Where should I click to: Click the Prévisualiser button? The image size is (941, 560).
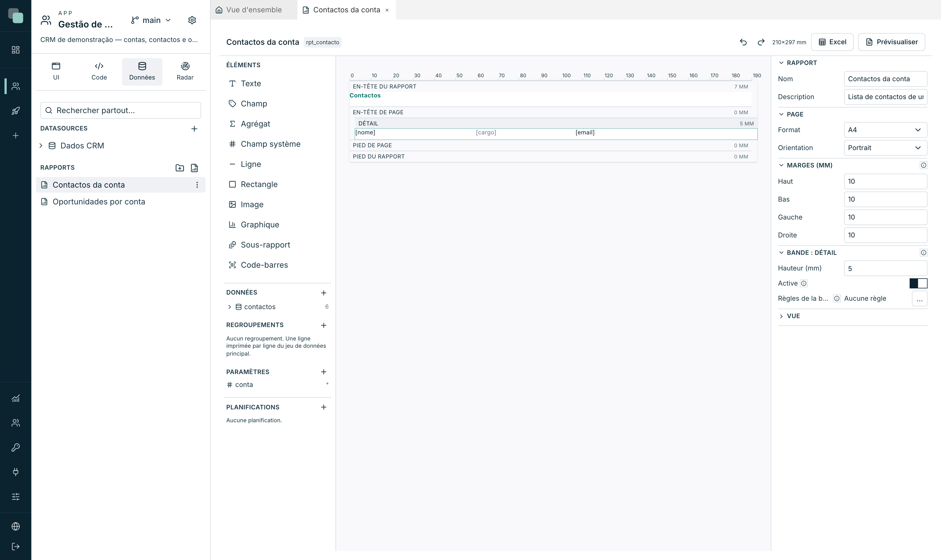tap(891, 42)
